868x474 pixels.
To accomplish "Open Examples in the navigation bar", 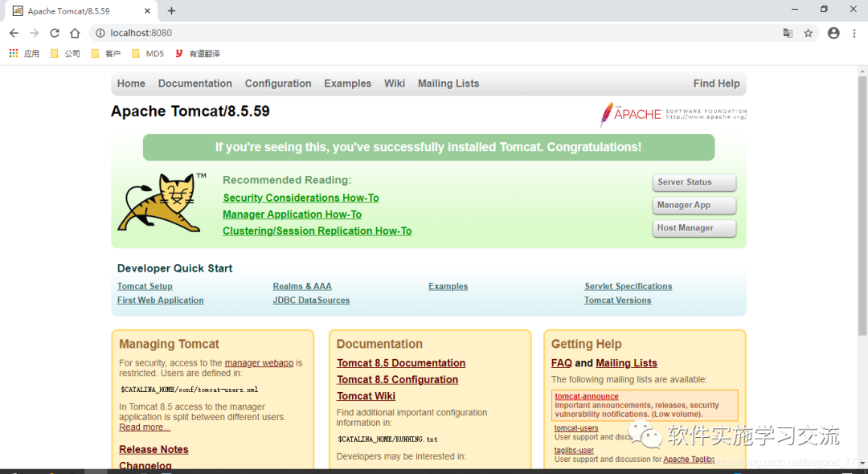I will tap(348, 84).
